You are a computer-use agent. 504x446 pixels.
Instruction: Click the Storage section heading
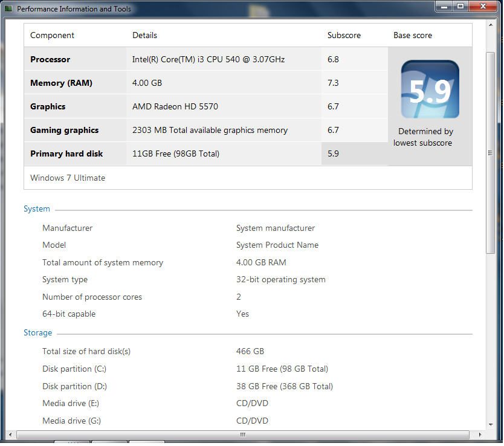tap(37, 333)
